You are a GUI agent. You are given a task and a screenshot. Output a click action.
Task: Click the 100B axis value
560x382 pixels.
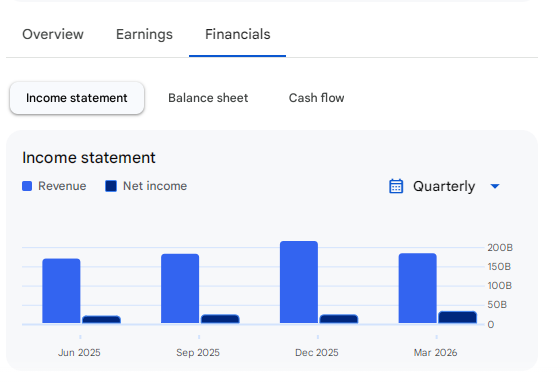pyautogui.click(x=500, y=286)
